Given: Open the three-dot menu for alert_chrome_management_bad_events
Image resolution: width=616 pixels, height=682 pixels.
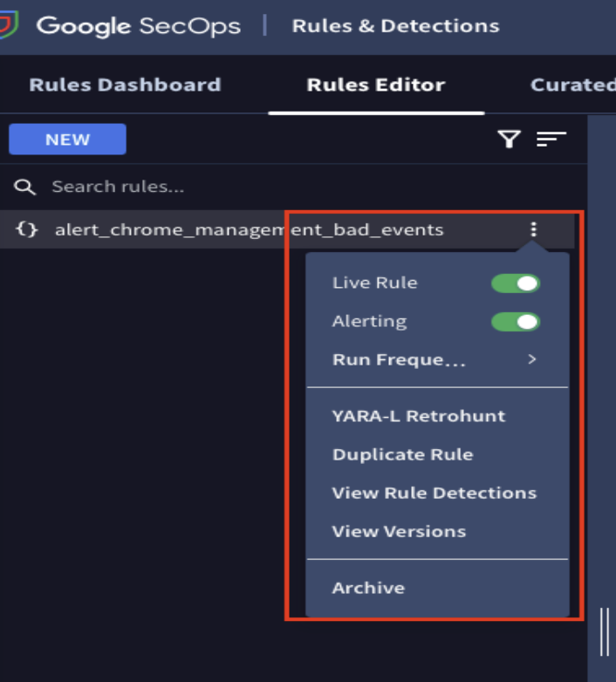Looking at the screenshot, I should pyautogui.click(x=533, y=229).
